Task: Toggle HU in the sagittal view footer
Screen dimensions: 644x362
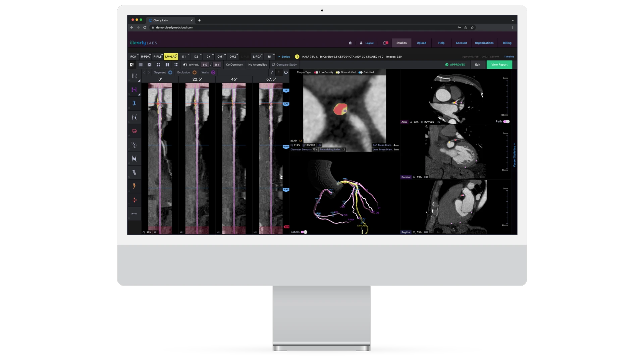Action: pyautogui.click(x=426, y=232)
